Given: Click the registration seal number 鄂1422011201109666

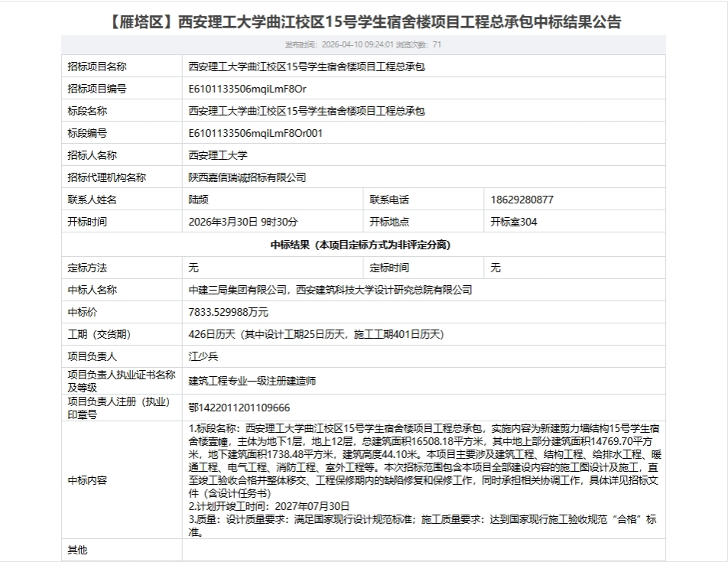Looking at the screenshot, I should 239,407.
